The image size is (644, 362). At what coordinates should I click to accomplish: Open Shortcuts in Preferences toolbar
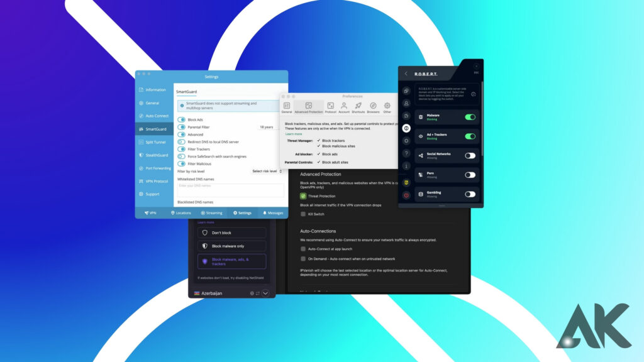358,107
